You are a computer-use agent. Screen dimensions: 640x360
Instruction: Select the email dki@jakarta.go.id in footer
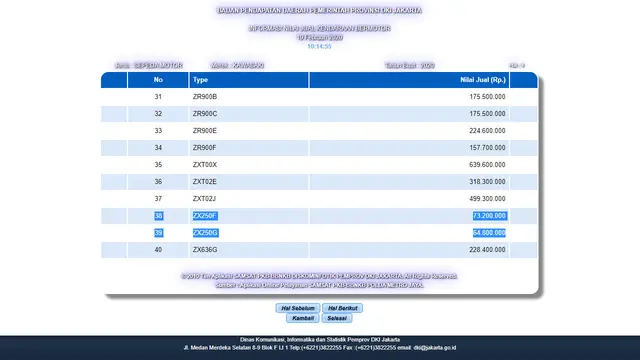pyautogui.click(x=435, y=348)
